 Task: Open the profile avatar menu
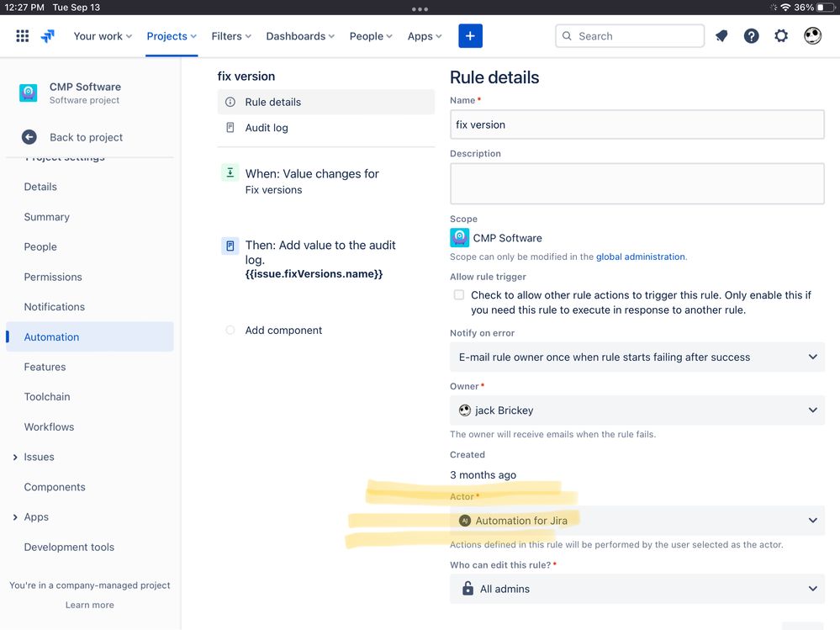pos(813,36)
